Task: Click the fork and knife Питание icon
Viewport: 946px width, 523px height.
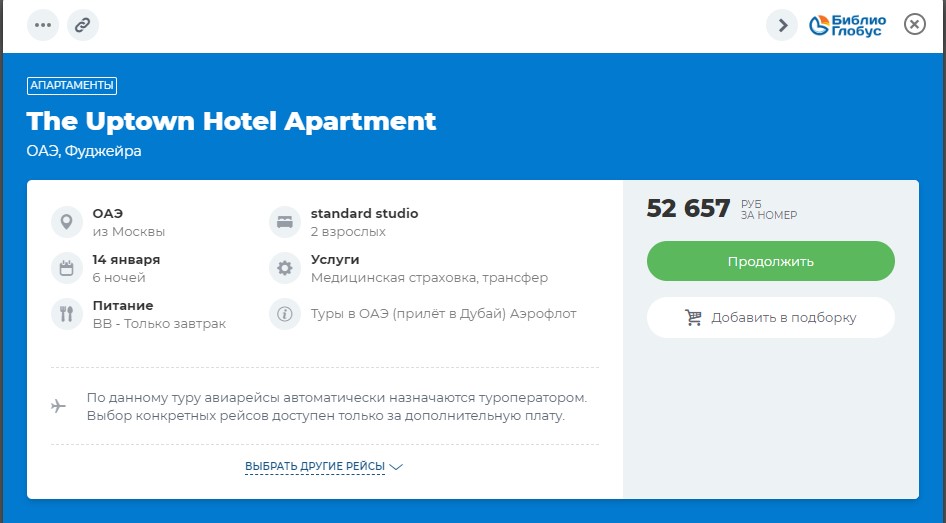Action: point(67,314)
